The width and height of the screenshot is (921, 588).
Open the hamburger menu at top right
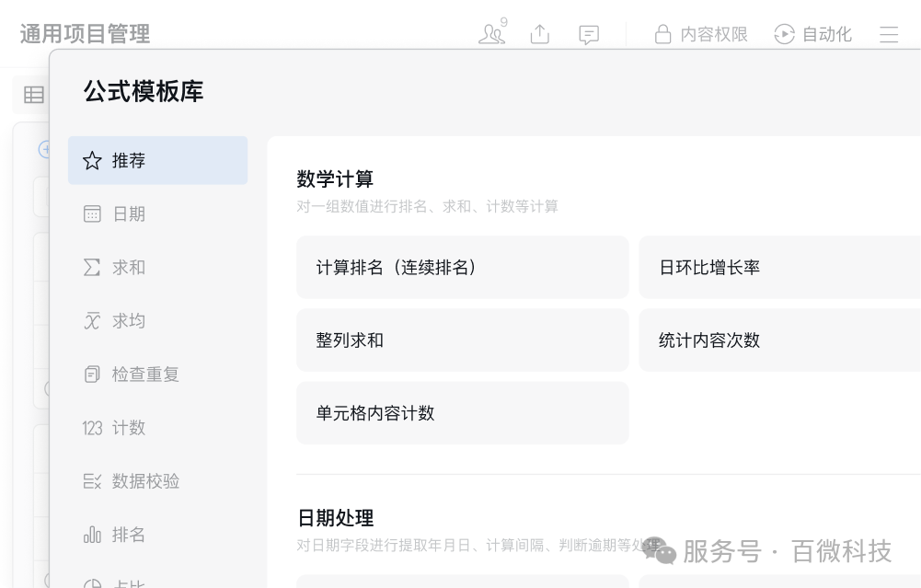(x=889, y=34)
